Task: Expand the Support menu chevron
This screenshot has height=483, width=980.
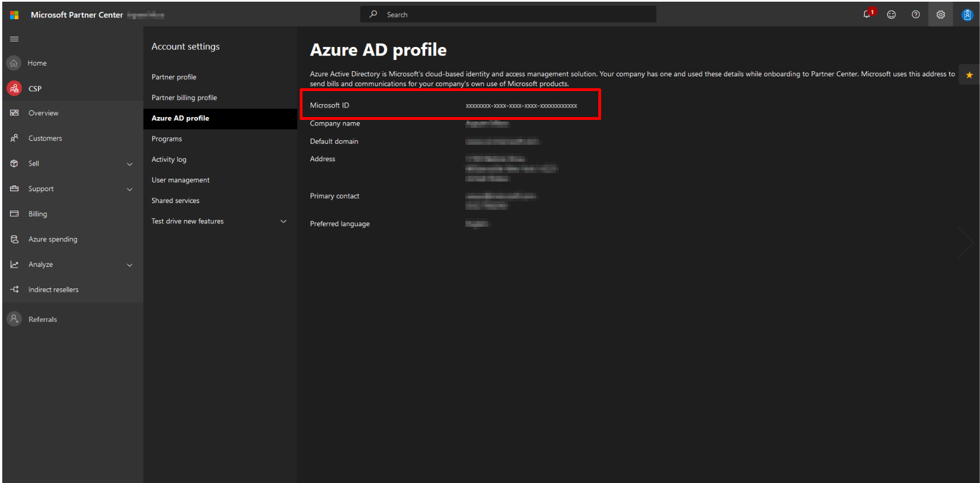Action: [129, 189]
